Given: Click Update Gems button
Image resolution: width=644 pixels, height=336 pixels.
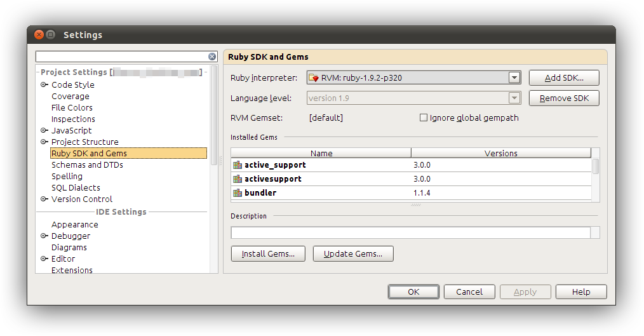Looking at the screenshot, I should point(353,254).
